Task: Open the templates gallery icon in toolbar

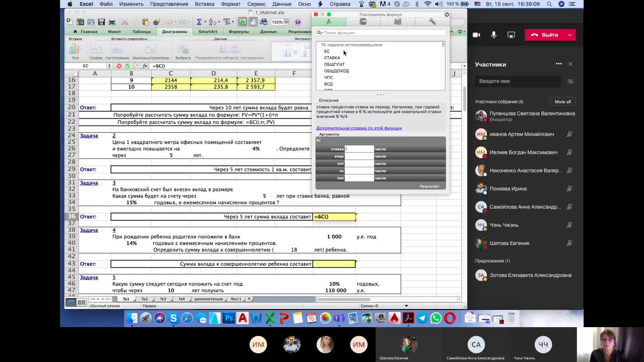Action: pyautogui.click(x=80, y=22)
